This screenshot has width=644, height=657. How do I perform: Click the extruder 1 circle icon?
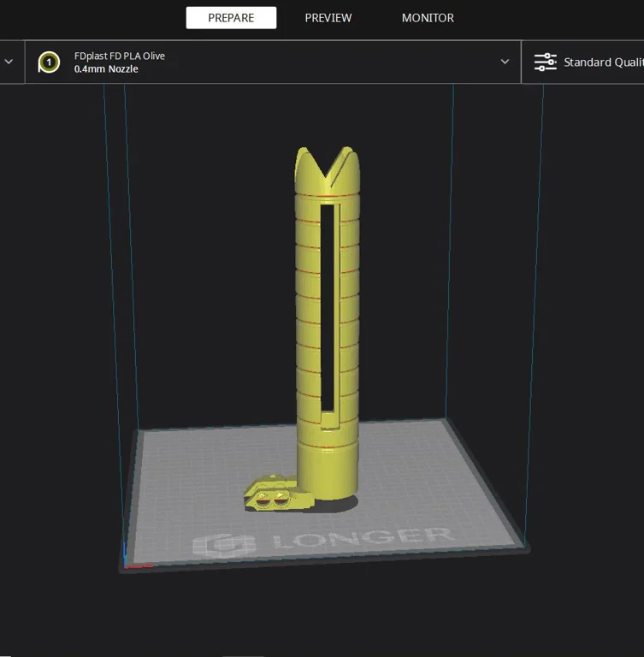pyautogui.click(x=49, y=62)
